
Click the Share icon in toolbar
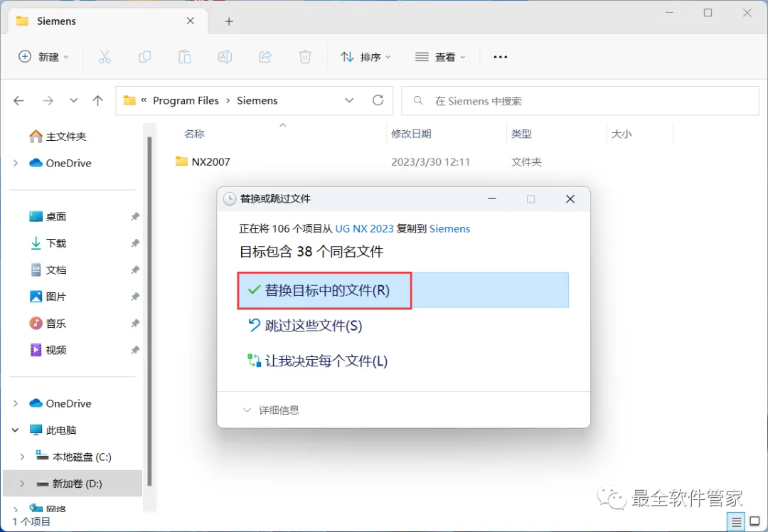(265, 57)
